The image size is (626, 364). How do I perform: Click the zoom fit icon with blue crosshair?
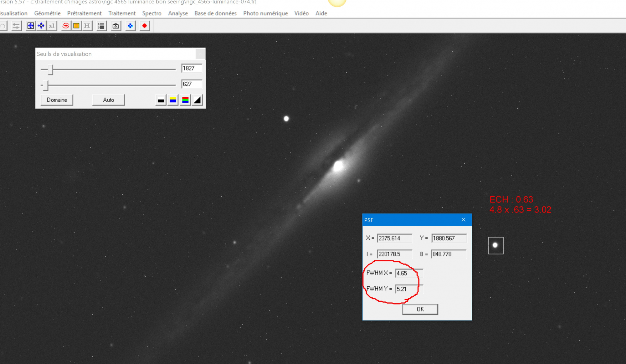click(30, 26)
